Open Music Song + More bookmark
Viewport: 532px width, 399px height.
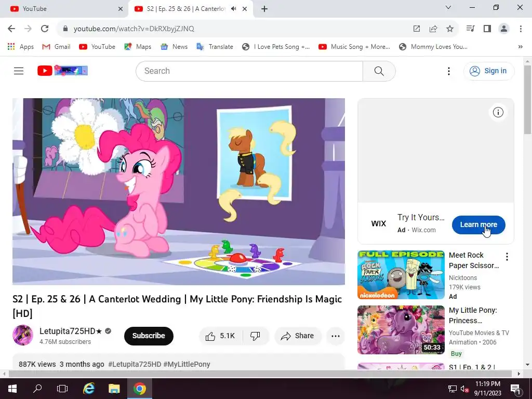coord(354,46)
